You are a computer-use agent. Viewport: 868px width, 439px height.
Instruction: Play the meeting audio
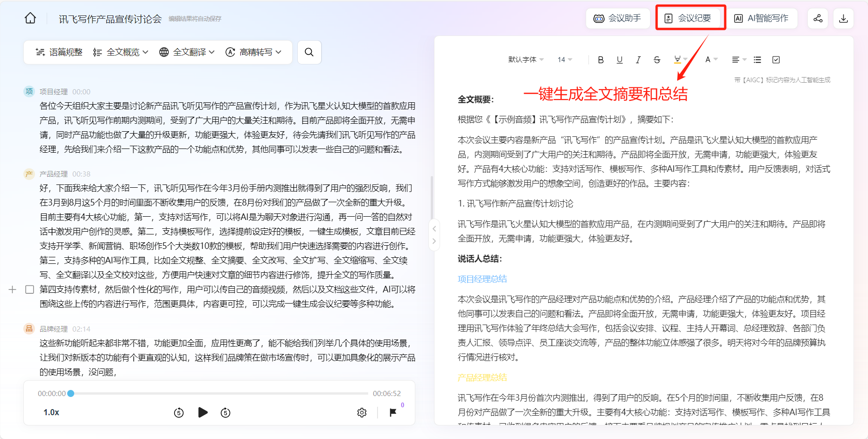click(x=203, y=412)
